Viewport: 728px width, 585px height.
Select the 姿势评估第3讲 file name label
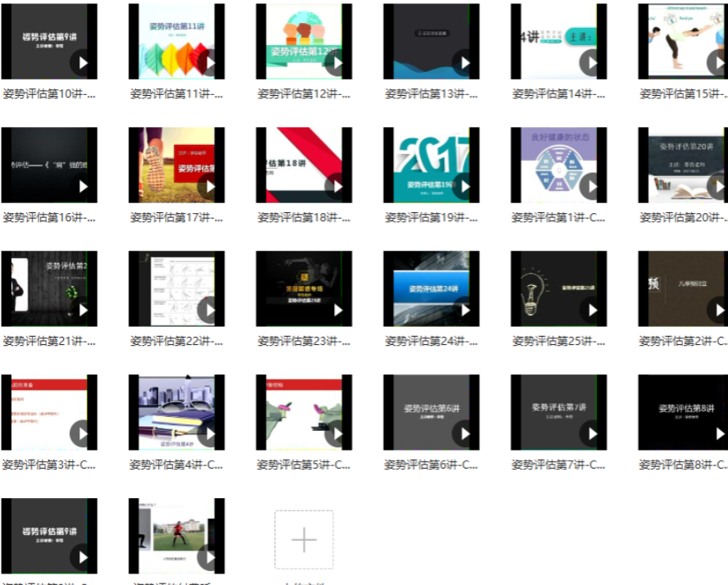coord(49,465)
